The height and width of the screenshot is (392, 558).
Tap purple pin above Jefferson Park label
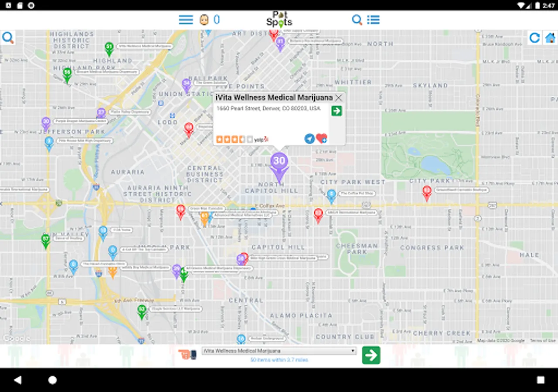click(x=46, y=123)
